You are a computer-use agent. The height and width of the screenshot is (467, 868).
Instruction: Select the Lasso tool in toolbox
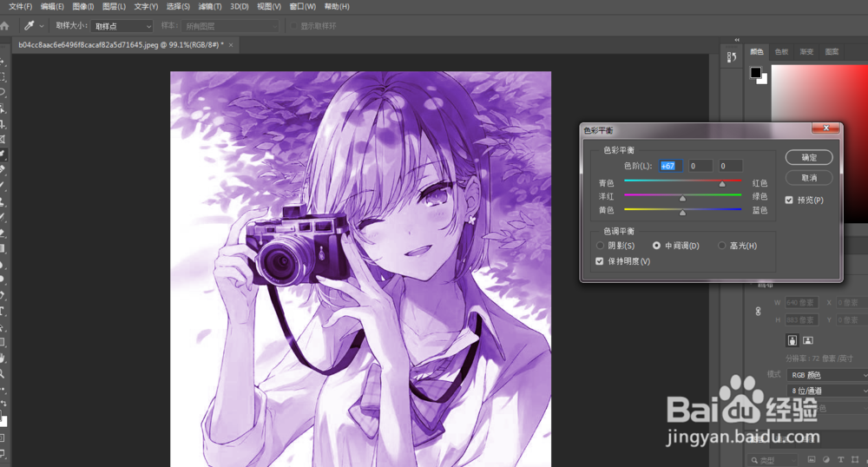3,92
